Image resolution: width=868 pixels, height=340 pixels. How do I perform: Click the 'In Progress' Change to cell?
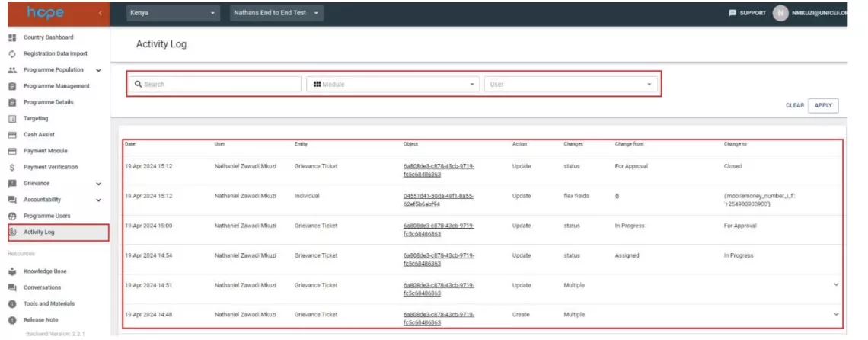coord(739,255)
